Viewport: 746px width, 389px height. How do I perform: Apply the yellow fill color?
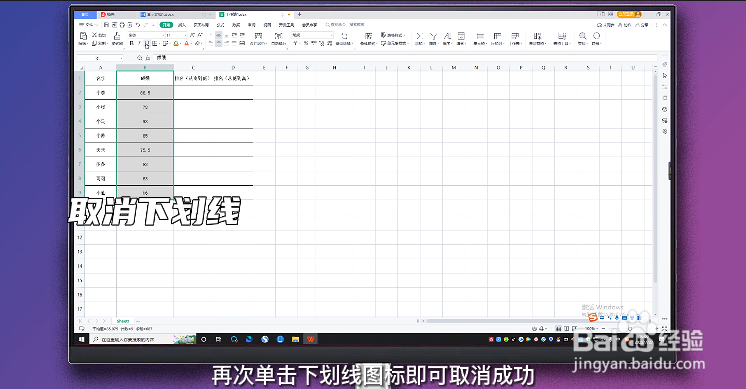(176, 43)
